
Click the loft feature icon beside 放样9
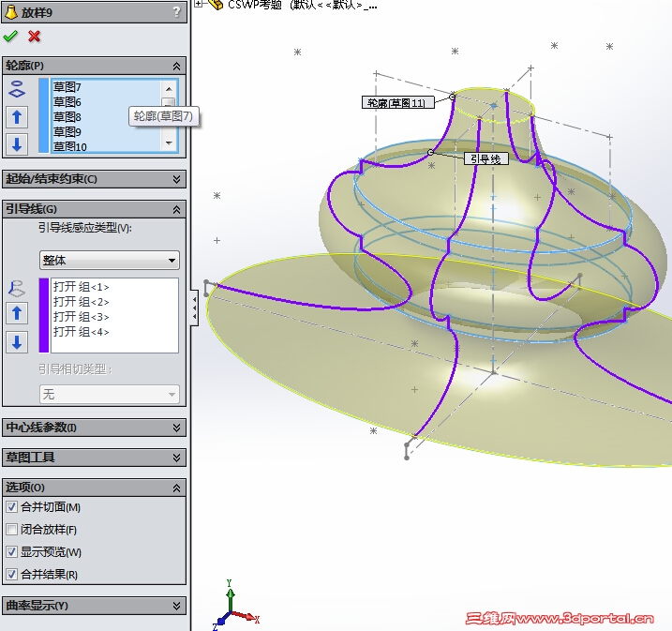[10, 12]
